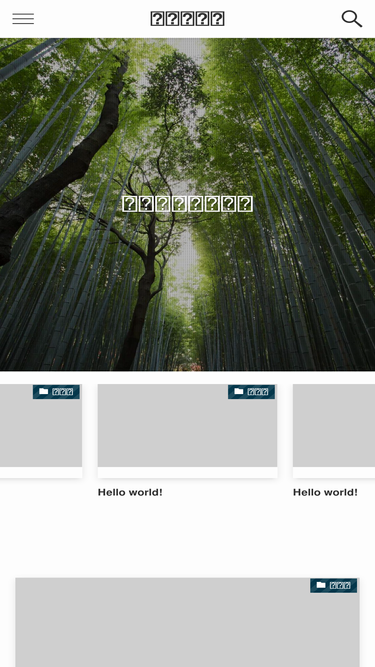Click folder icon on bottom large card badge
Viewport: 375px width, 667px height.
pyautogui.click(x=321, y=585)
